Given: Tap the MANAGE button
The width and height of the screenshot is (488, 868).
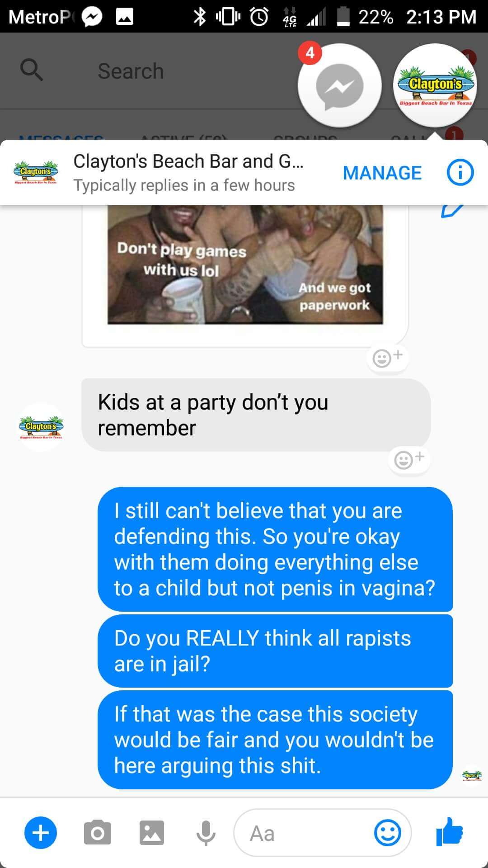Looking at the screenshot, I should 382,173.
